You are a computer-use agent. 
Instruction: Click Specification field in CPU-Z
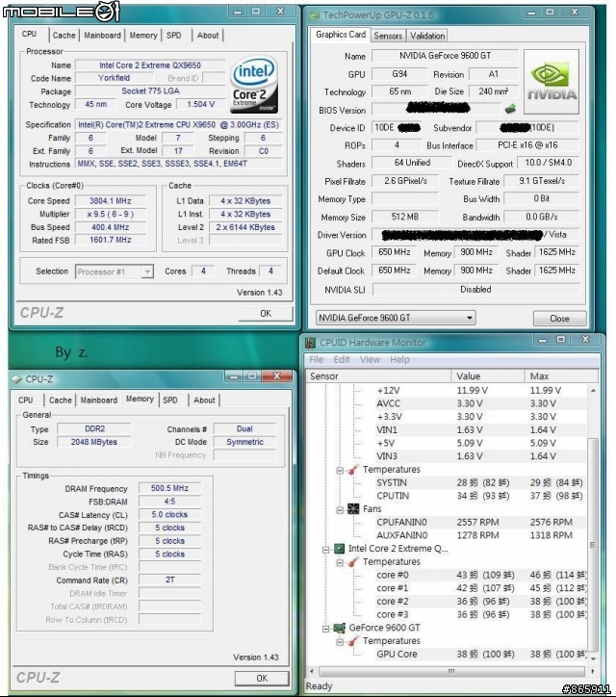(179, 125)
